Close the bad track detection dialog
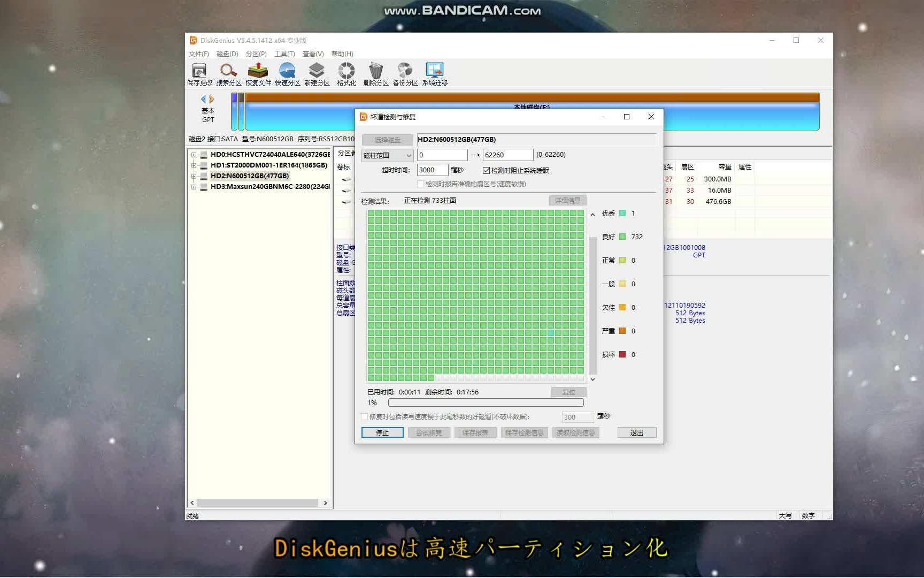Screen dimensions: 924x578 pos(651,117)
